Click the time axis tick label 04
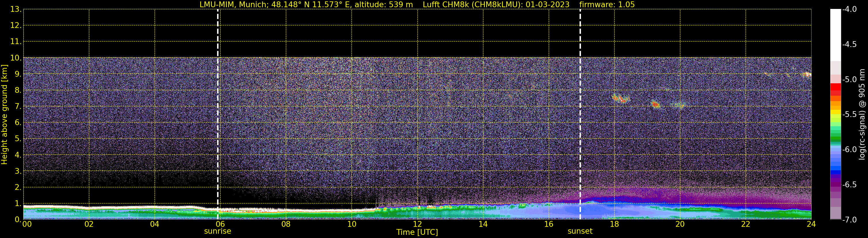This screenshot has width=868, height=238. (x=155, y=224)
